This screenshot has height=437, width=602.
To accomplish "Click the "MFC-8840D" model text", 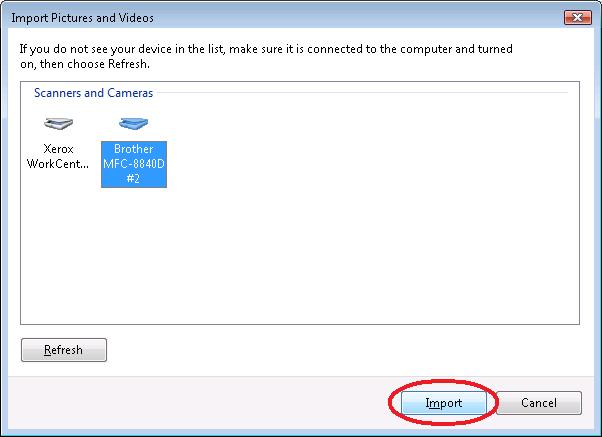I will (x=134, y=164).
